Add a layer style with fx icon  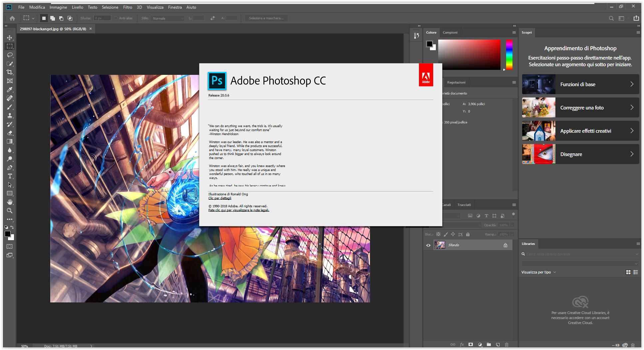[462, 345]
